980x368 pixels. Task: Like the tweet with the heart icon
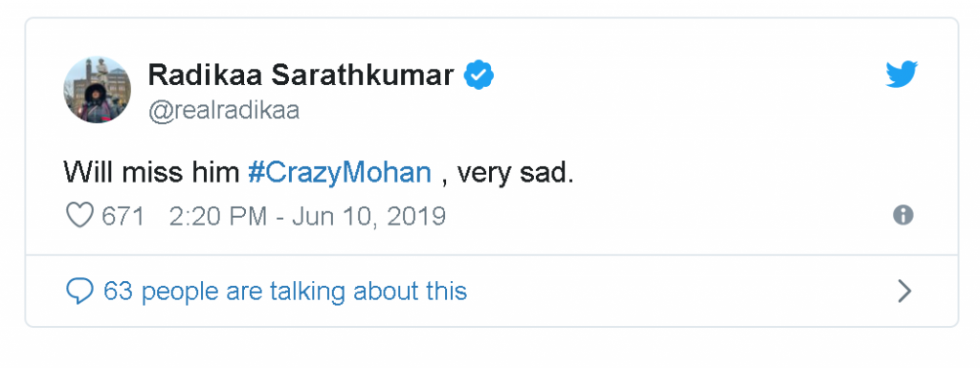[79, 216]
